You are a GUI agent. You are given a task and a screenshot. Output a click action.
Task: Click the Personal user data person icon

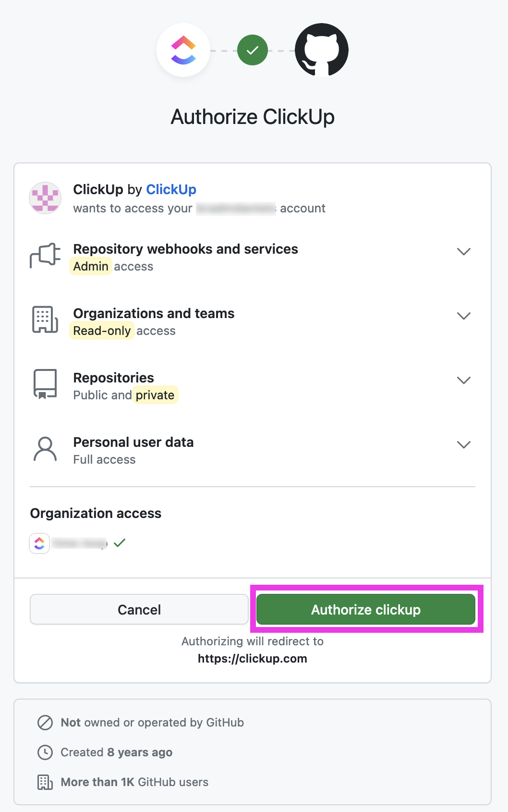click(45, 449)
